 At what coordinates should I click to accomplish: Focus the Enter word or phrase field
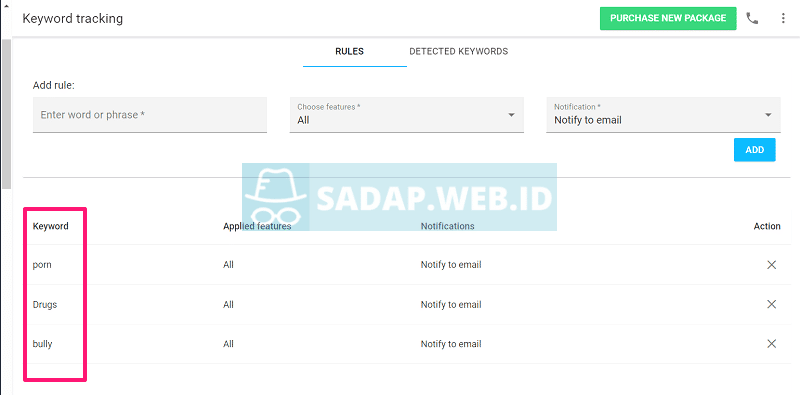[x=150, y=115]
